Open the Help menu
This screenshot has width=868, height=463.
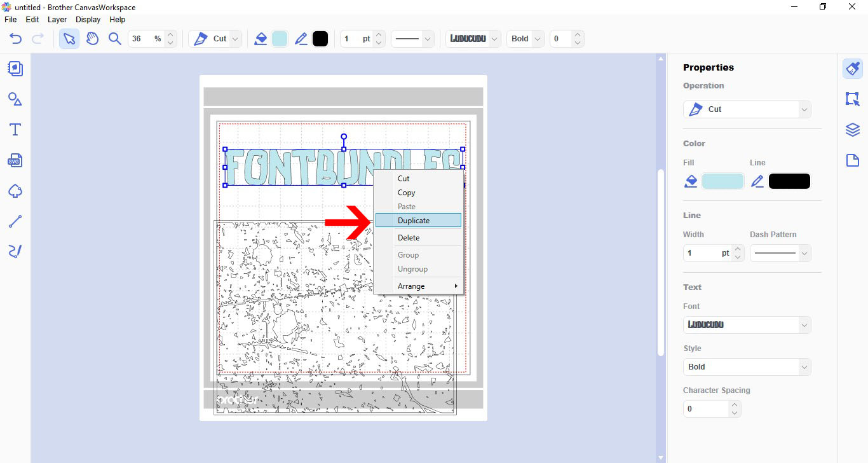(118, 20)
